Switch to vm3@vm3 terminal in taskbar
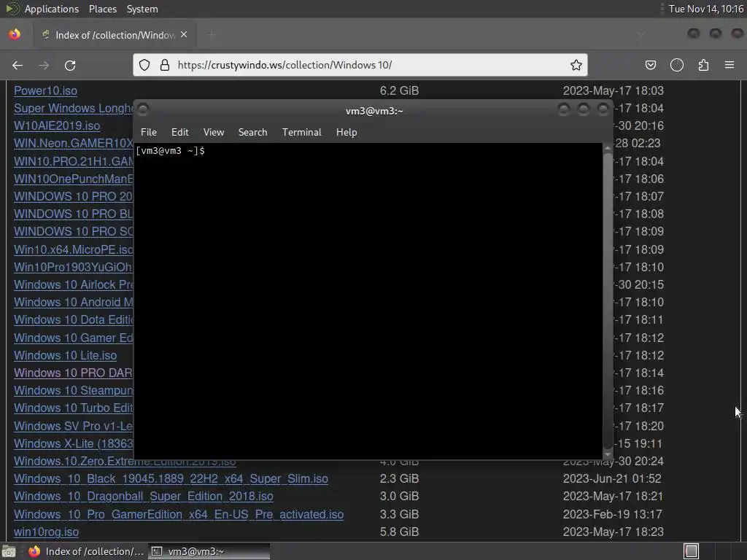 tap(209, 551)
